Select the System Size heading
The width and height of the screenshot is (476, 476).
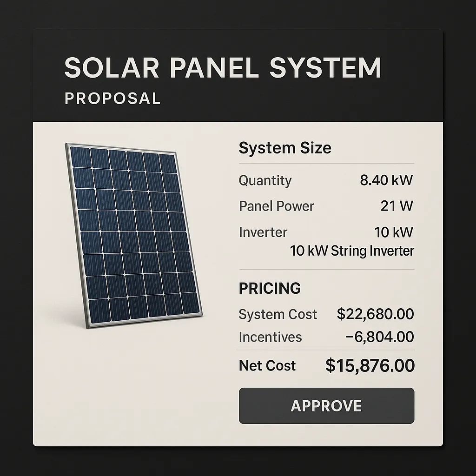(285, 148)
